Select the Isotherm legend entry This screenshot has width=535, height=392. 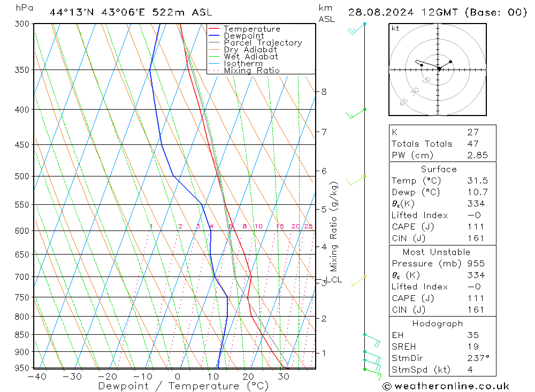[x=243, y=64]
